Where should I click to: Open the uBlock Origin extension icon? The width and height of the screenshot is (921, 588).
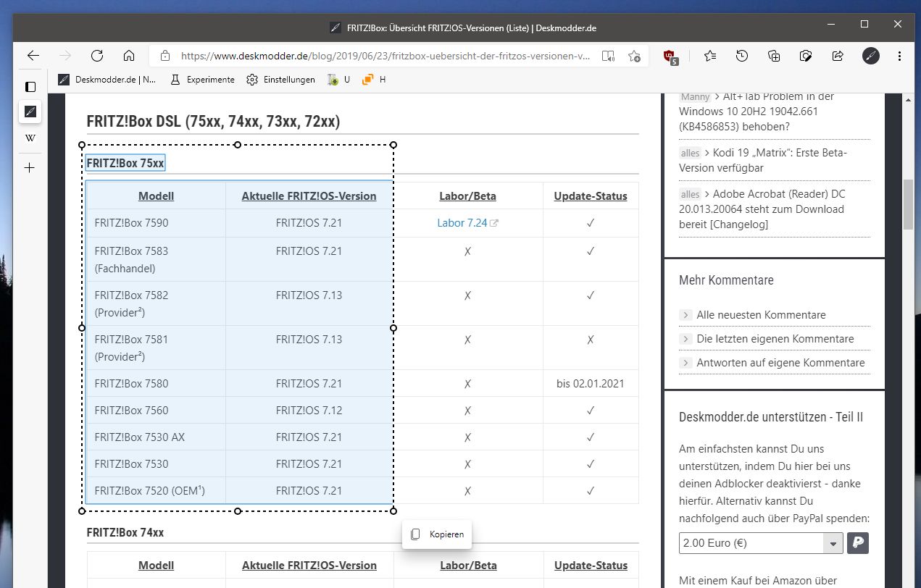tap(670, 56)
